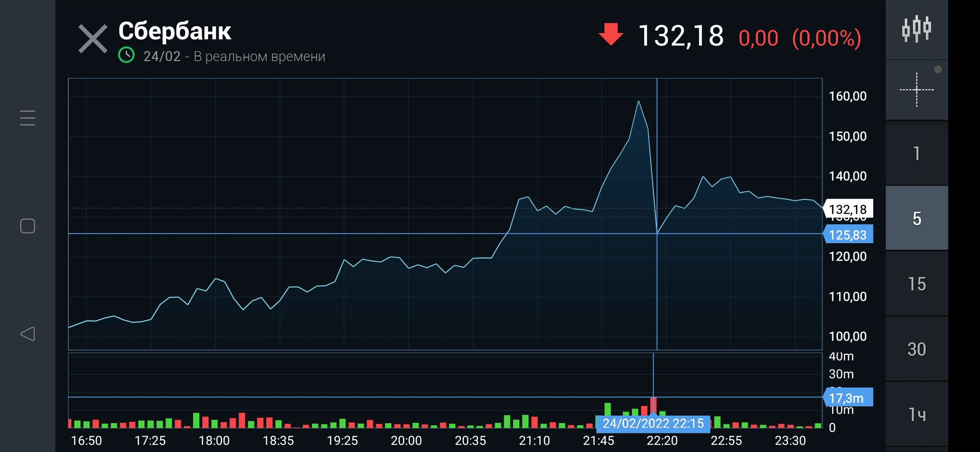
Task: Click the red down arrow indicator
Action: [x=611, y=34]
